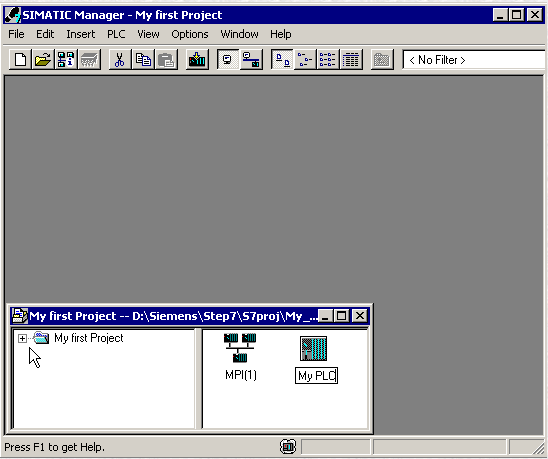Viewport: 548px width, 459px height.
Task: Click the status bar interface indicator icon
Action: click(x=288, y=446)
